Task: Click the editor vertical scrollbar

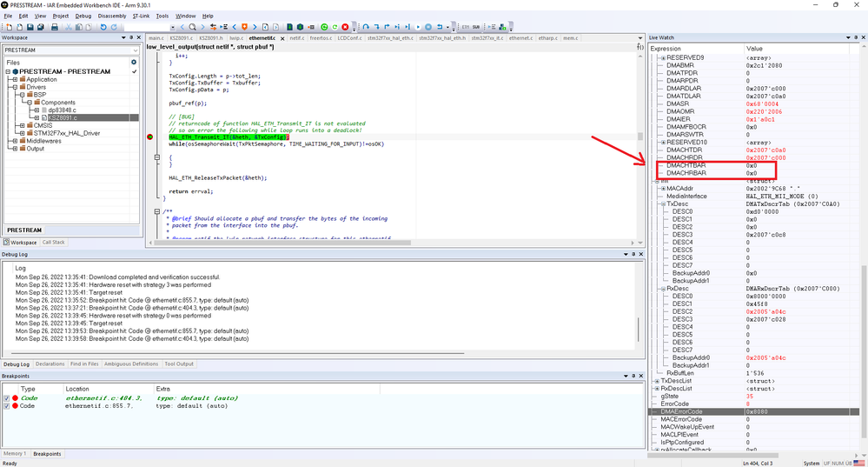Action: point(640,136)
